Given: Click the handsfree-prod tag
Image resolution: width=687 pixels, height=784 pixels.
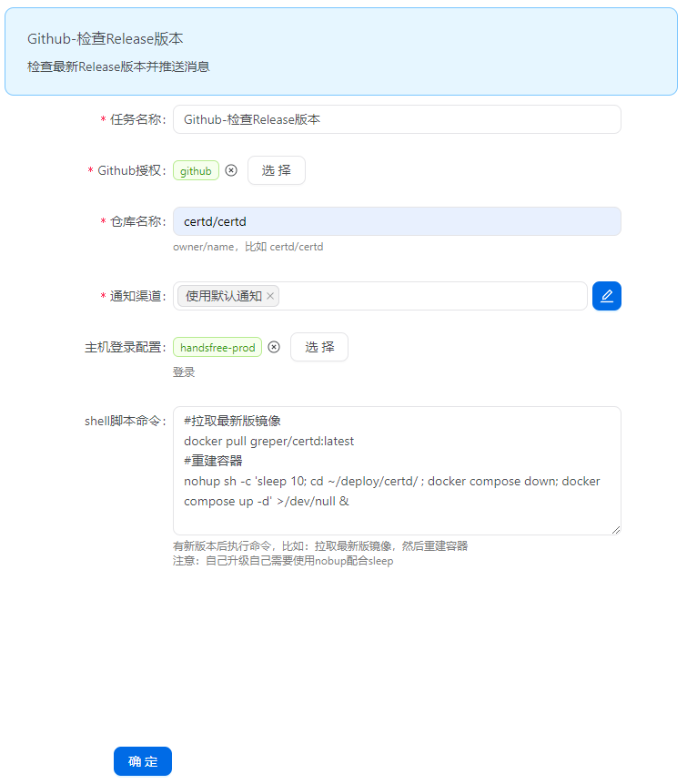Looking at the screenshot, I should pyautogui.click(x=217, y=347).
